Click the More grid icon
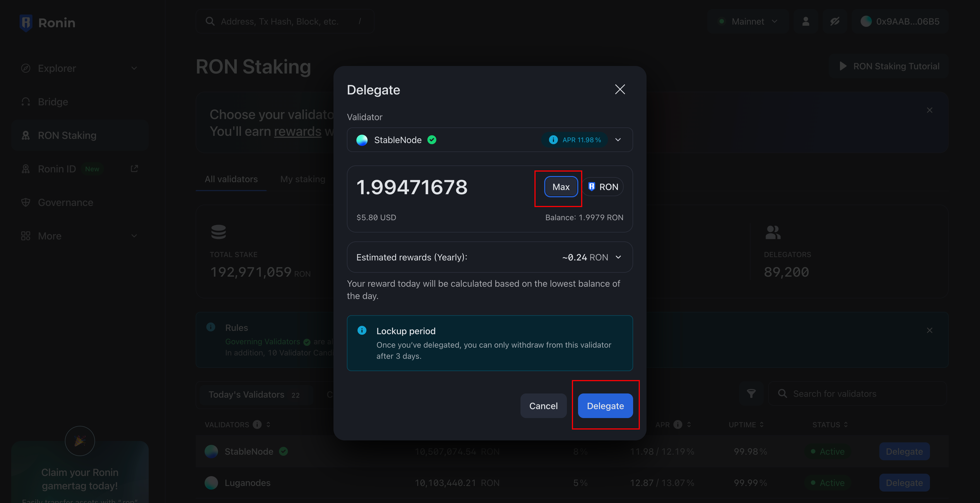Viewport: 980px width, 503px height. pos(25,236)
